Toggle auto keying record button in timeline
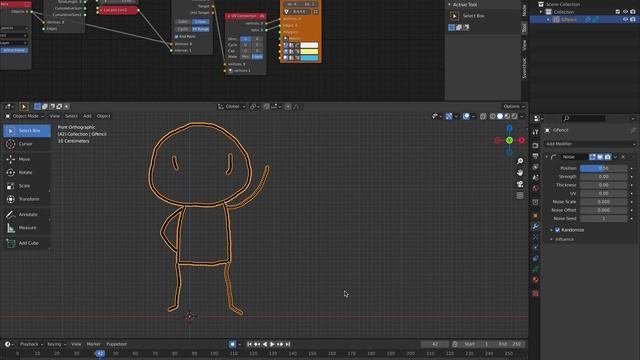 tap(232, 344)
